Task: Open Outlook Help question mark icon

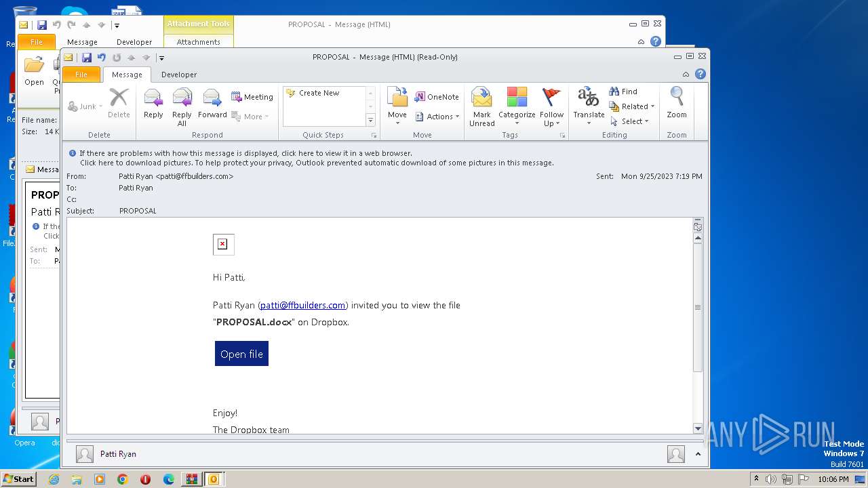Action: click(701, 74)
